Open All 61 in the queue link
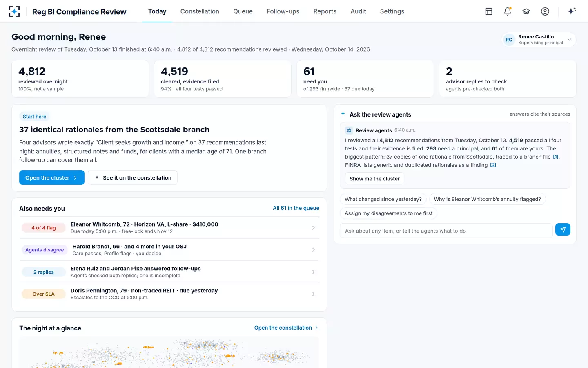Viewport: 588px width, 368px height. pyautogui.click(x=296, y=208)
